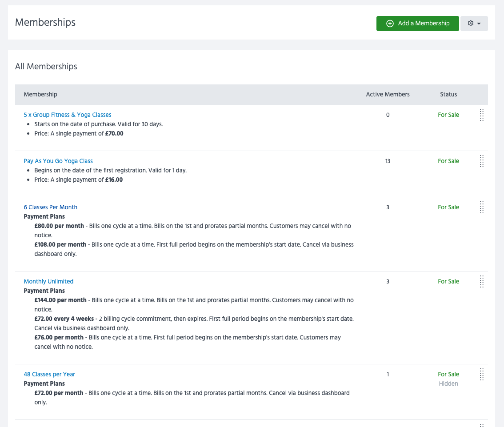Open options menu for 48 Classes per Year
Viewport: 504px width, 427px height.
(482, 374)
